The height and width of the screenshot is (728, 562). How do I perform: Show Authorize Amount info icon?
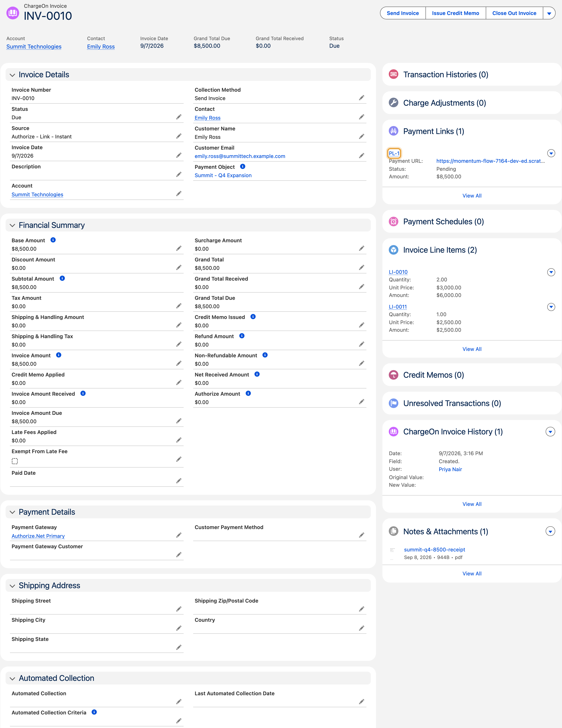point(248,393)
